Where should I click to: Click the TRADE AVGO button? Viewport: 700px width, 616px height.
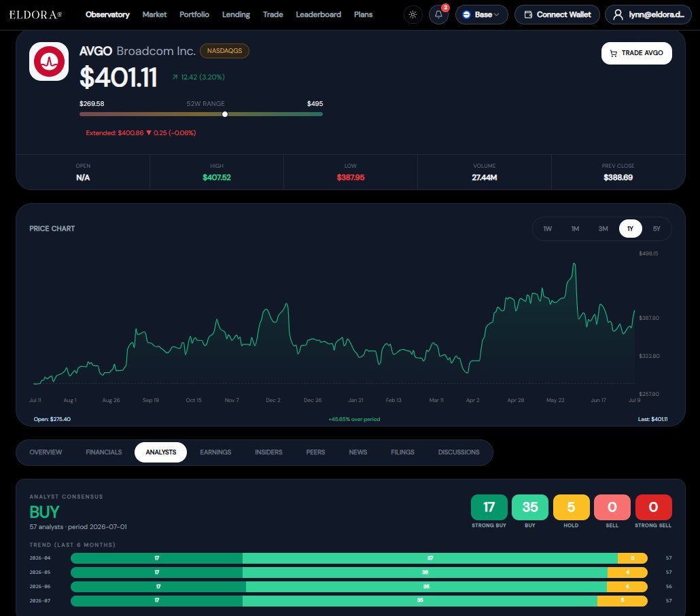(636, 53)
